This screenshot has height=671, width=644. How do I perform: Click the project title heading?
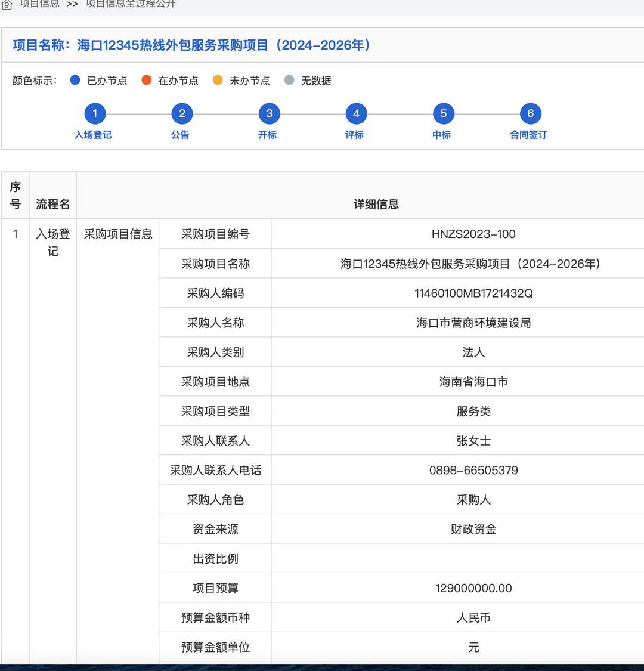click(x=192, y=45)
